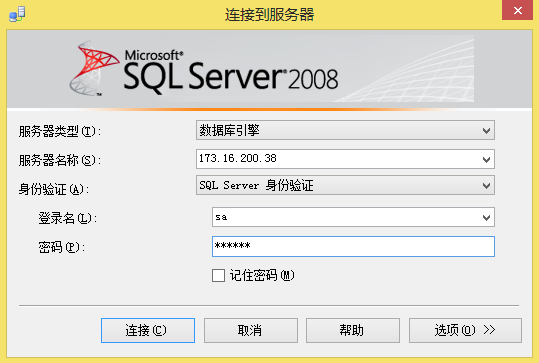Click into the server name text 173.16.200.38
539x363 pixels.
coord(238,158)
